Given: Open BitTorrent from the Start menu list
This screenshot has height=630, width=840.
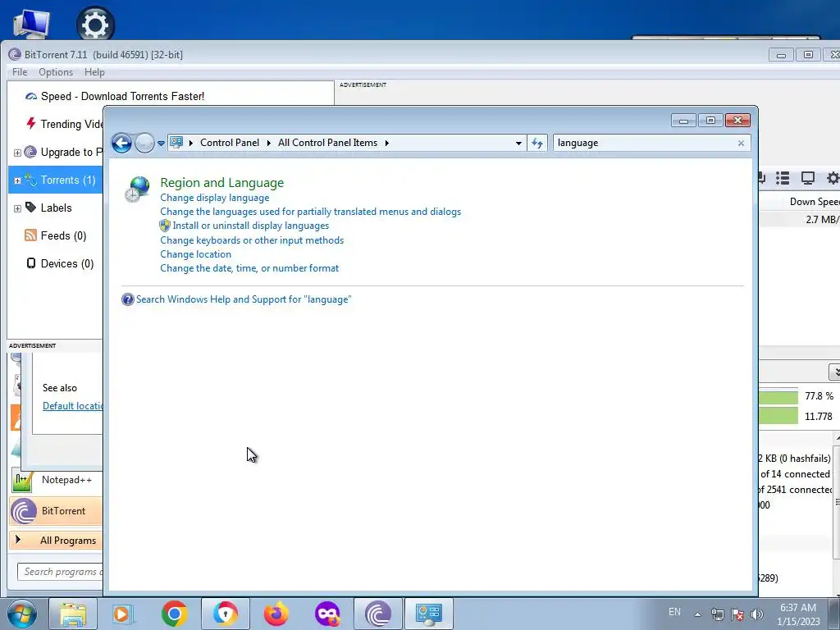Looking at the screenshot, I should [x=56, y=510].
